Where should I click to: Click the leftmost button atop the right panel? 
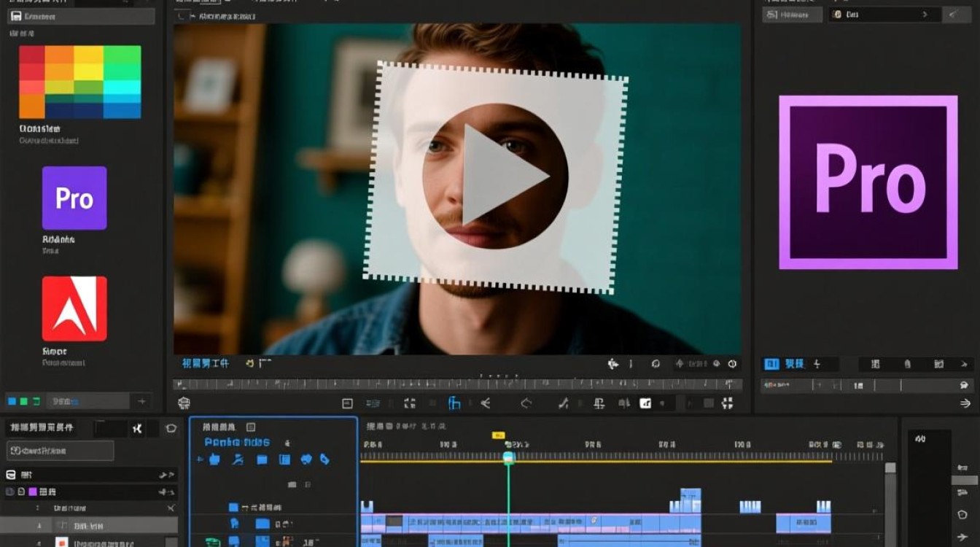pos(792,14)
